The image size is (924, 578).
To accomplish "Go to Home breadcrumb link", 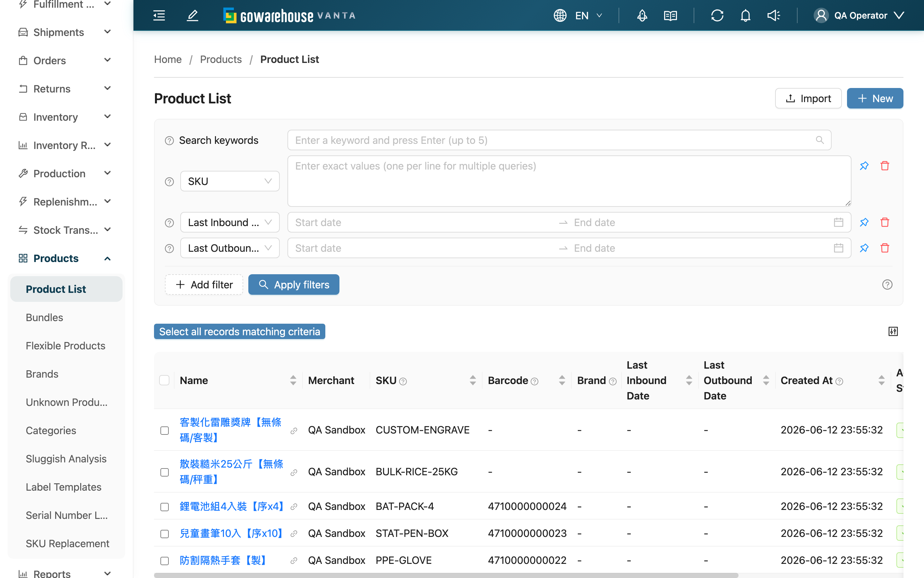I will 167,59.
